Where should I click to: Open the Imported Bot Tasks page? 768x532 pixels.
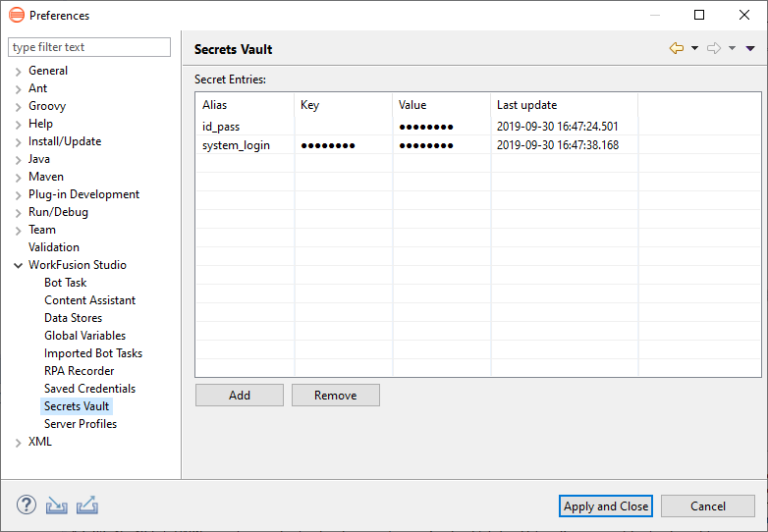[93, 353]
